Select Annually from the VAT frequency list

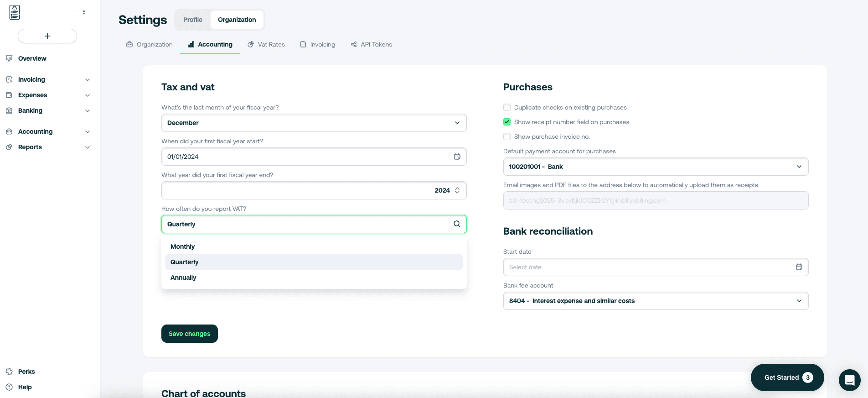click(183, 278)
